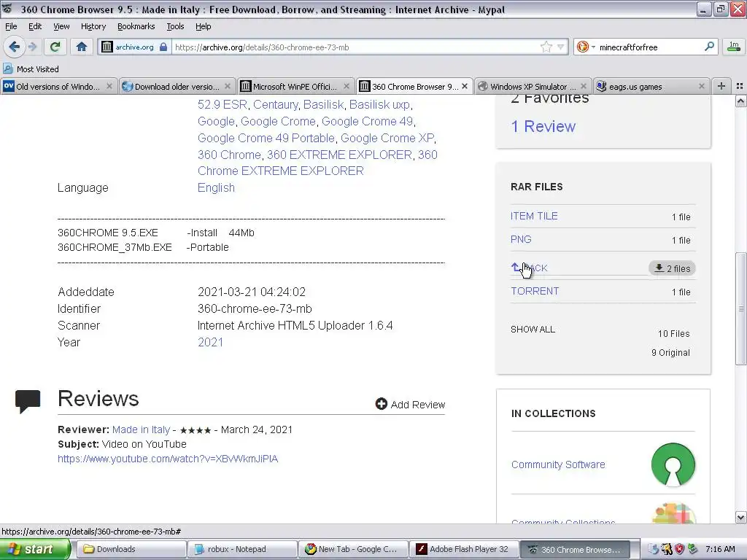The image size is (747, 560).
Task: Open the Community Software collection link
Action: [x=558, y=464]
